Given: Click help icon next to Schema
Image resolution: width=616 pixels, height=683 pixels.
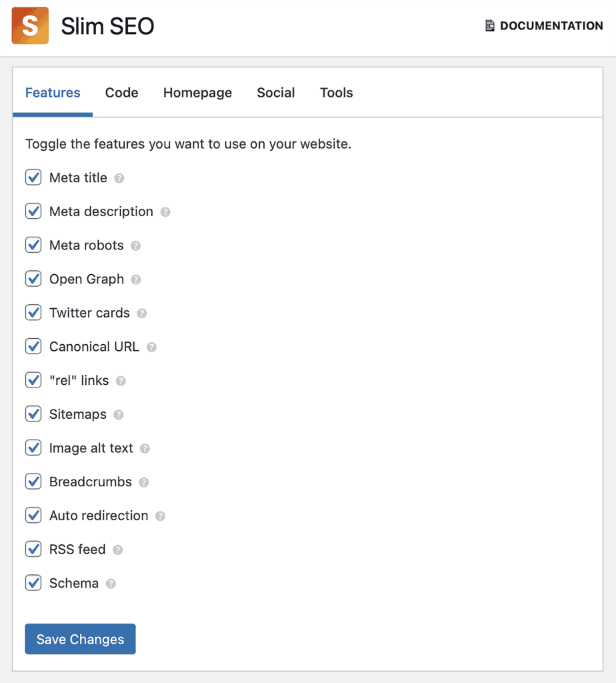Looking at the screenshot, I should coord(111,584).
